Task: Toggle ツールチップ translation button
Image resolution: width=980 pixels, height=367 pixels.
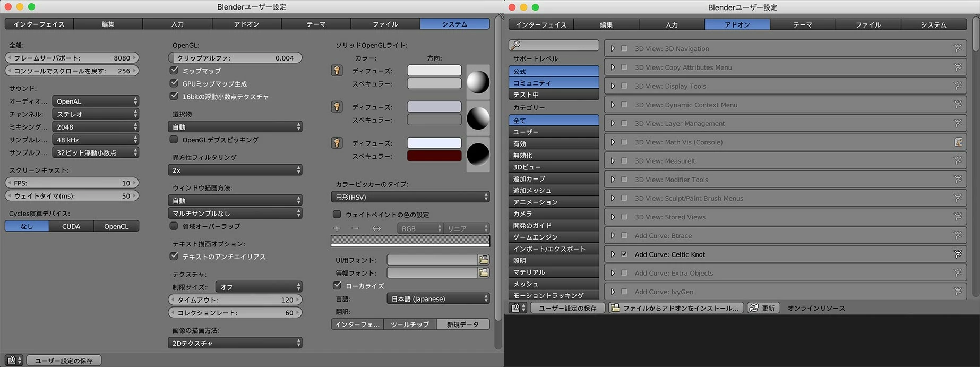Action: click(x=410, y=324)
